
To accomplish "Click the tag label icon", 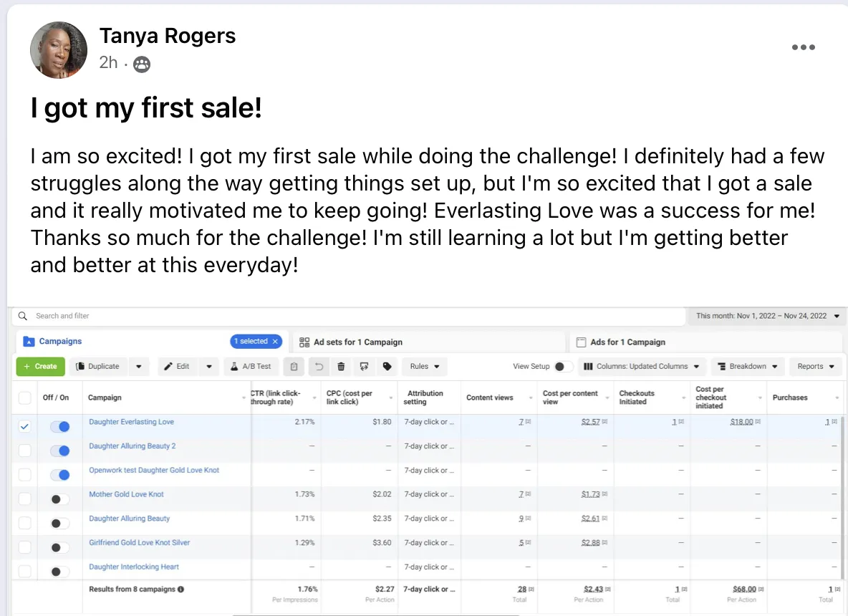I will (x=387, y=367).
